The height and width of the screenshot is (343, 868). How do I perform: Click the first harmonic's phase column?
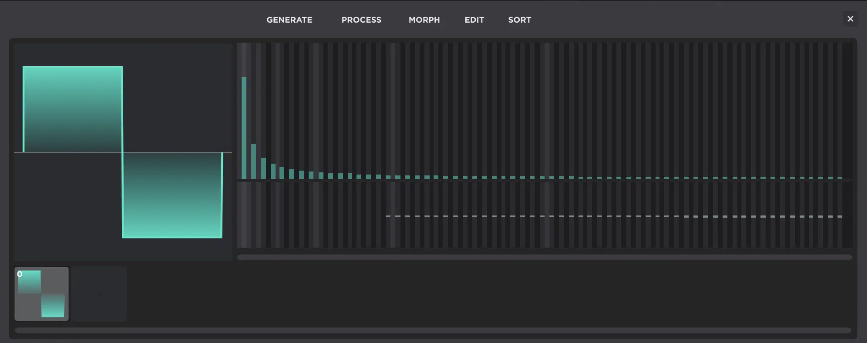[244, 215]
